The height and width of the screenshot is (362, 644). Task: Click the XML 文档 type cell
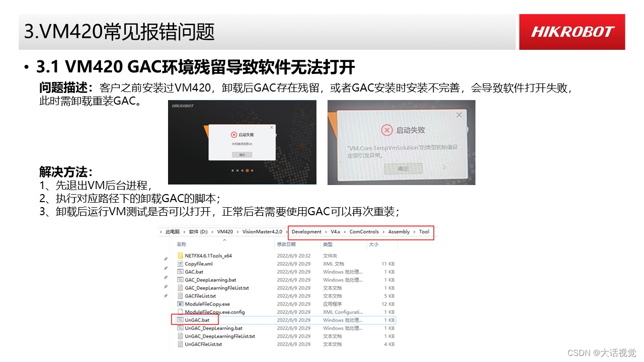click(334, 264)
